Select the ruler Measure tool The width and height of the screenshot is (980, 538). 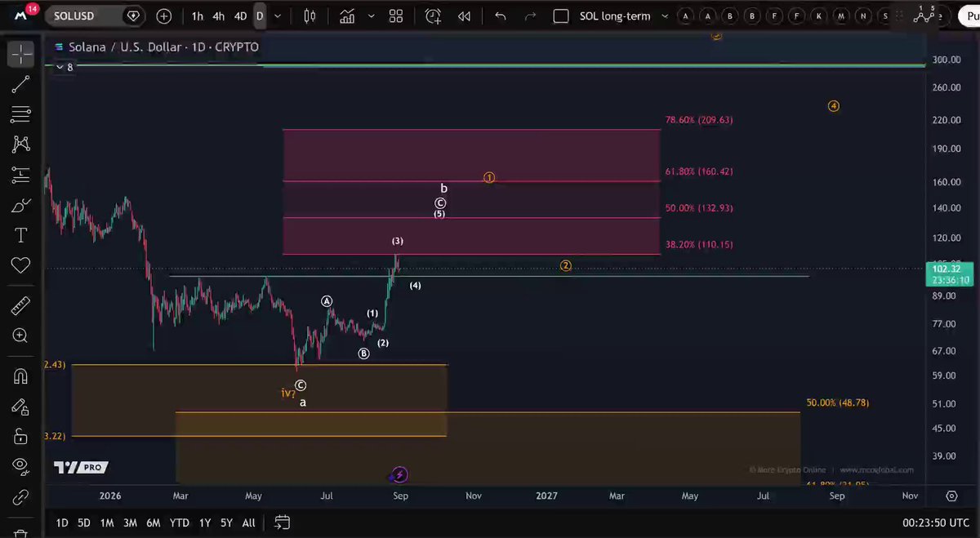(20, 305)
